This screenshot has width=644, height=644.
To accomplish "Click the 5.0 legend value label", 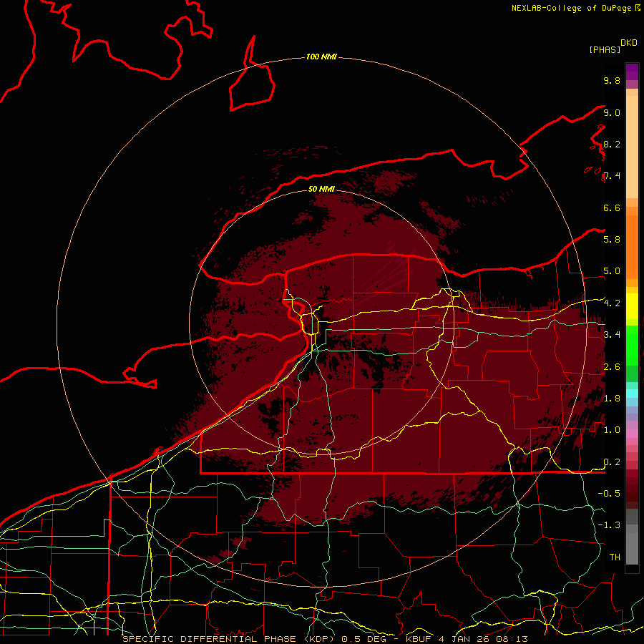I will (612, 271).
